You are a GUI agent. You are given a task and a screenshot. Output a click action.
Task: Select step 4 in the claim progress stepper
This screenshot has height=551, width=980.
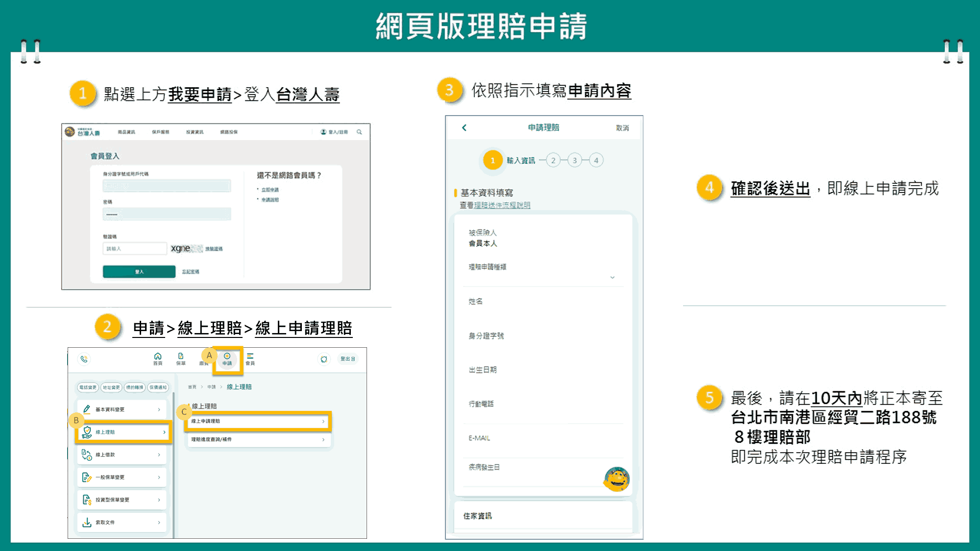pos(596,160)
